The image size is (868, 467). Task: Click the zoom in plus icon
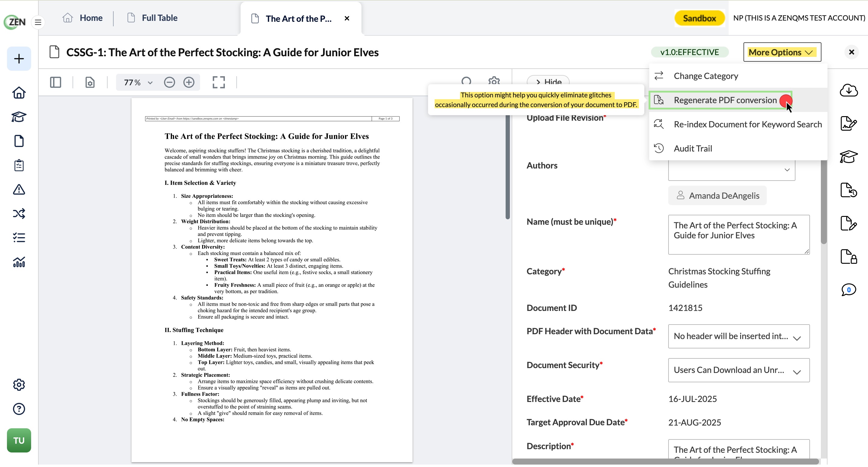(x=189, y=83)
